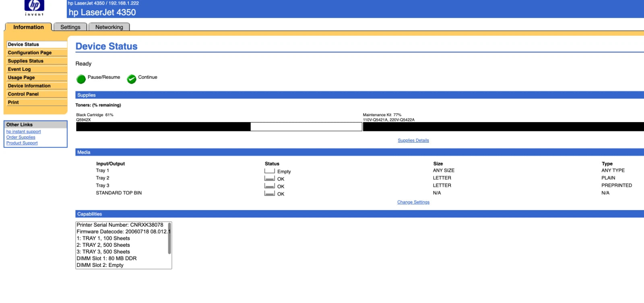Image resolution: width=644 pixels, height=303 pixels.
Task: Select the DIMM Slot 2: Empty entry
Action: [x=100, y=265]
